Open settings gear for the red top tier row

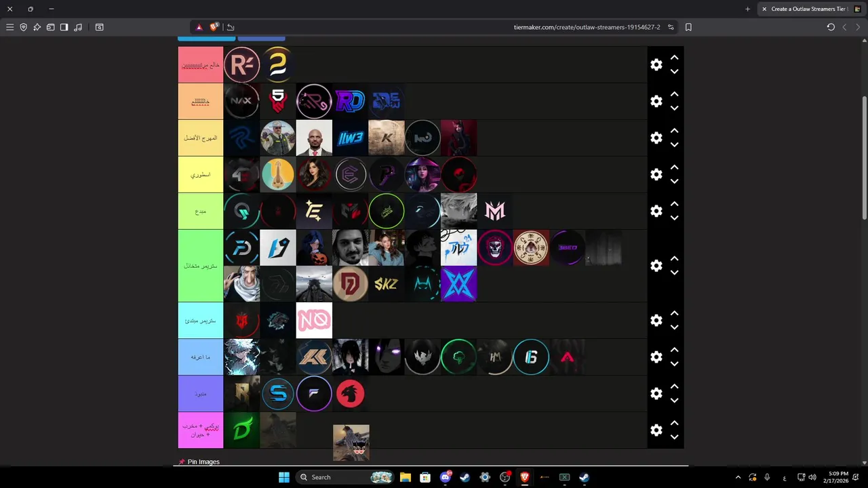[x=656, y=64]
